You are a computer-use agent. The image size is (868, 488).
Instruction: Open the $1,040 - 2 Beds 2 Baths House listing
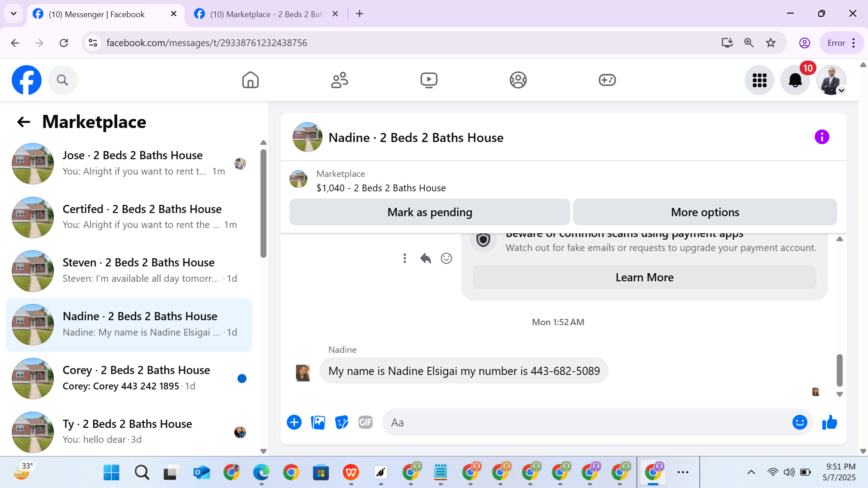click(x=381, y=188)
